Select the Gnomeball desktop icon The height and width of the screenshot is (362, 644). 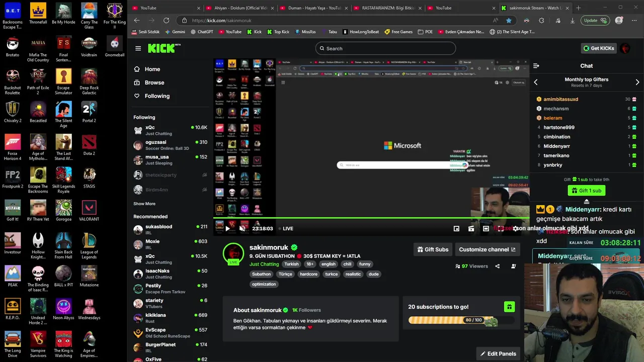click(x=115, y=47)
